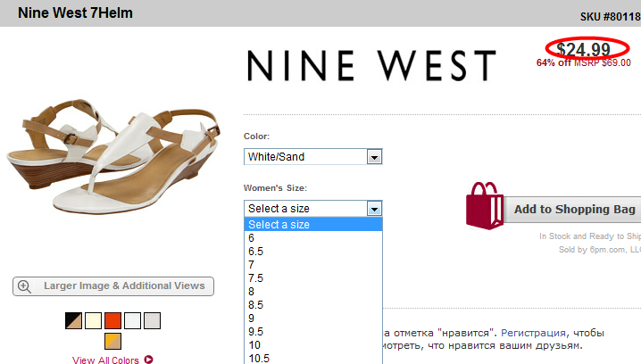This screenshot has height=364, width=641.
Task: Choose the yellow and tan color swatch
Action: pos(112,342)
